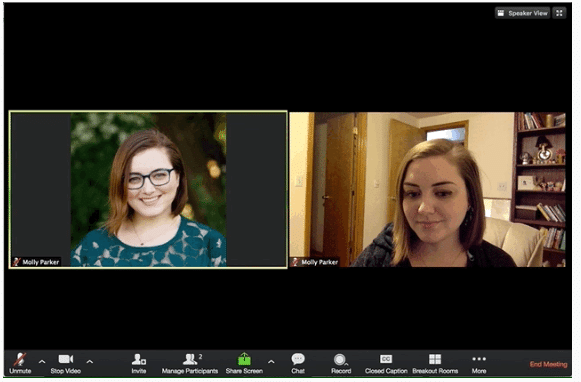
Task: Toggle full screen mode icon
Action: pyautogui.click(x=560, y=13)
